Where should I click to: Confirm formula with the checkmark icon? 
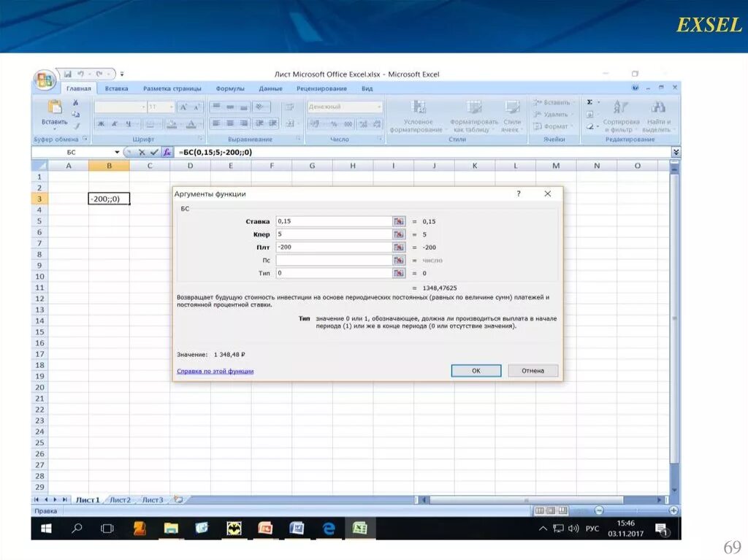coord(153,152)
